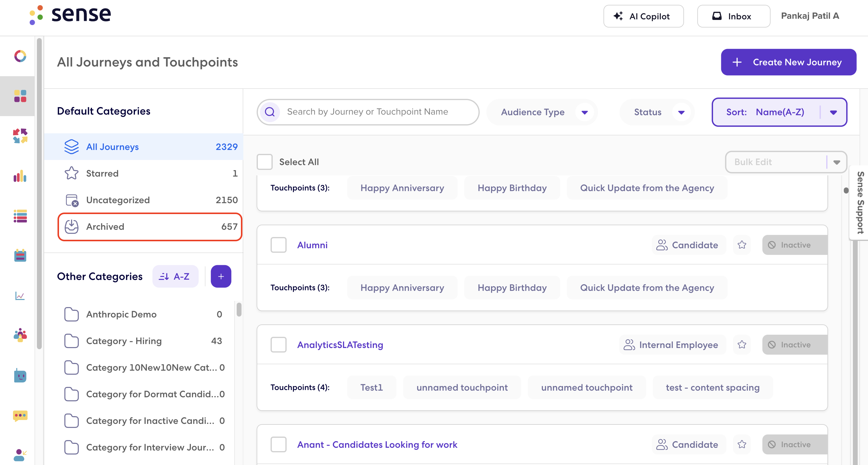Open the colorful ring dashboard icon in sidebar
The image size is (868, 465).
(20, 56)
